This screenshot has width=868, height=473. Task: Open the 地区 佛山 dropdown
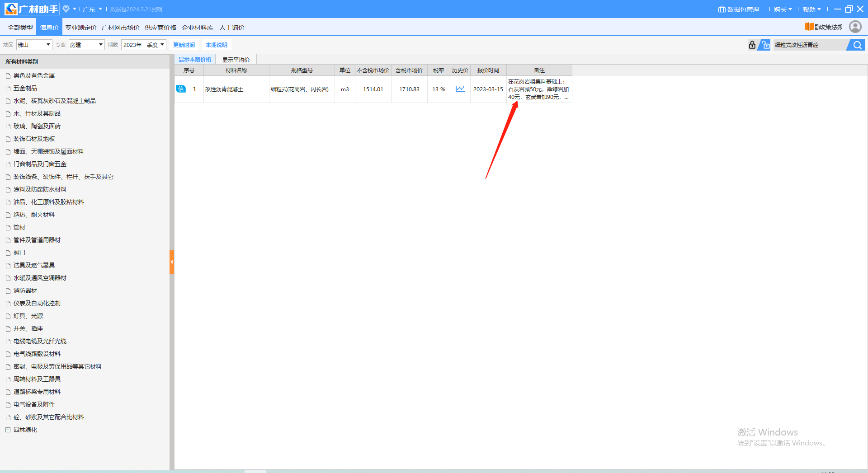[34, 45]
